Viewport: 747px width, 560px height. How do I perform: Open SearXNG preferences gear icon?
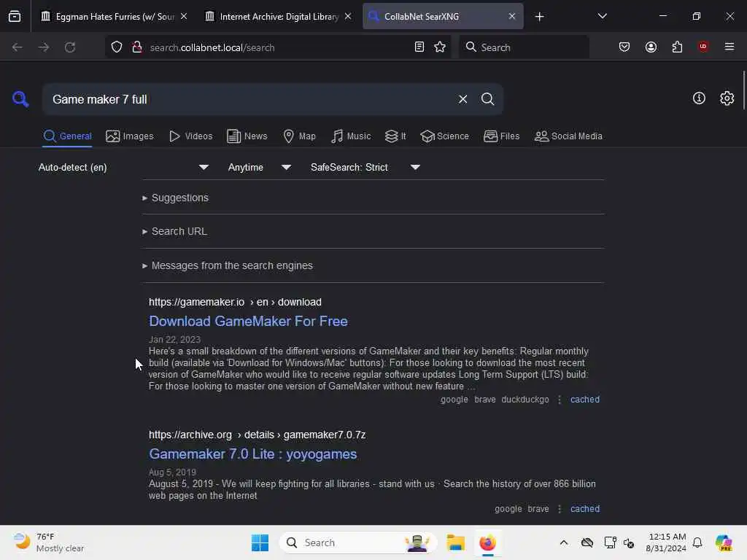pyautogui.click(x=727, y=98)
